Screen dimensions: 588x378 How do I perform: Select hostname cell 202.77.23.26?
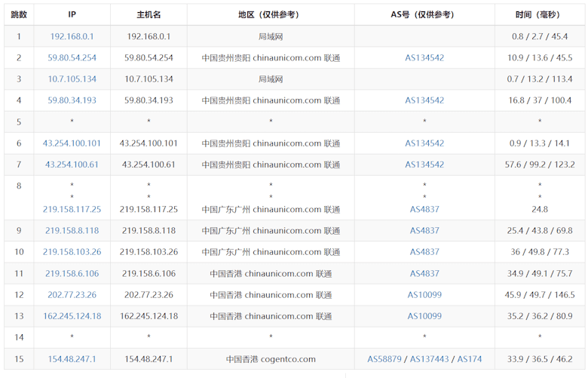[149, 295]
